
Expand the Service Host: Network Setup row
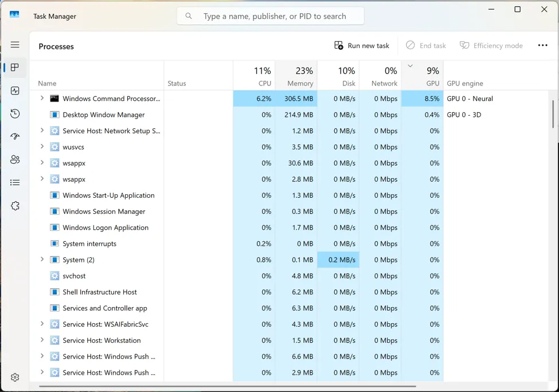(x=42, y=131)
